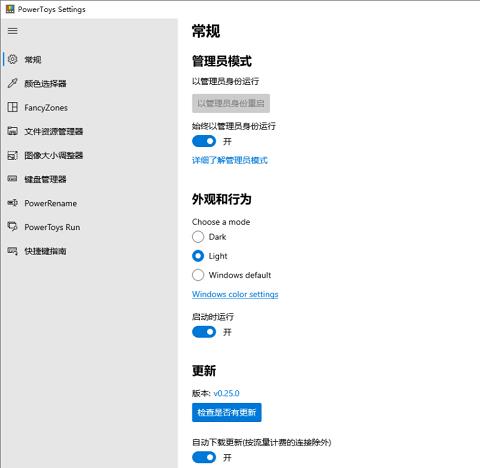Click the 以管理员身份运行 label
The height and width of the screenshot is (468, 480).
[x=225, y=81]
